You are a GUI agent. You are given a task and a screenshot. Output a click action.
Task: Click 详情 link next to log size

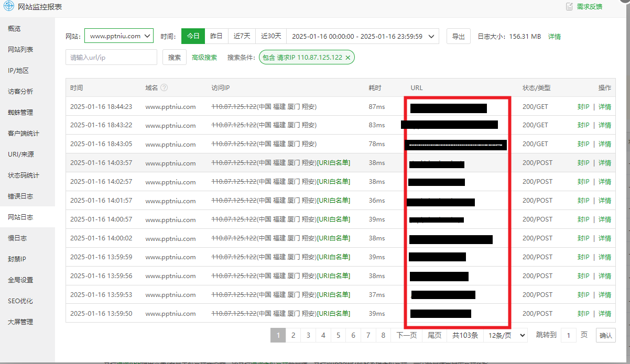555,37
